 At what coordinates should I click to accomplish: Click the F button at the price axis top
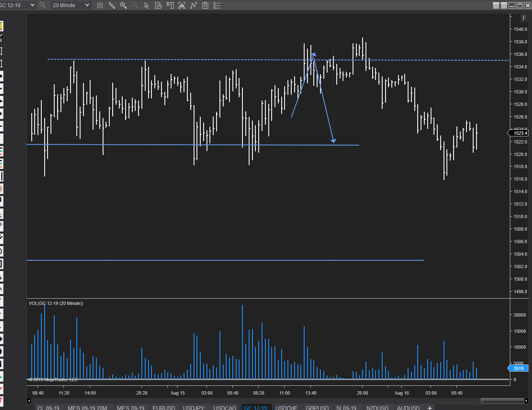click(x=524, y=18)
